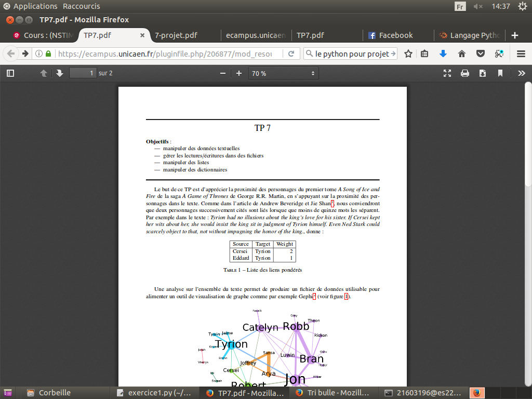Screen dimensions: 532x399
Task: Toggle the PDF sidebar panel
Action: coord(10,73)
